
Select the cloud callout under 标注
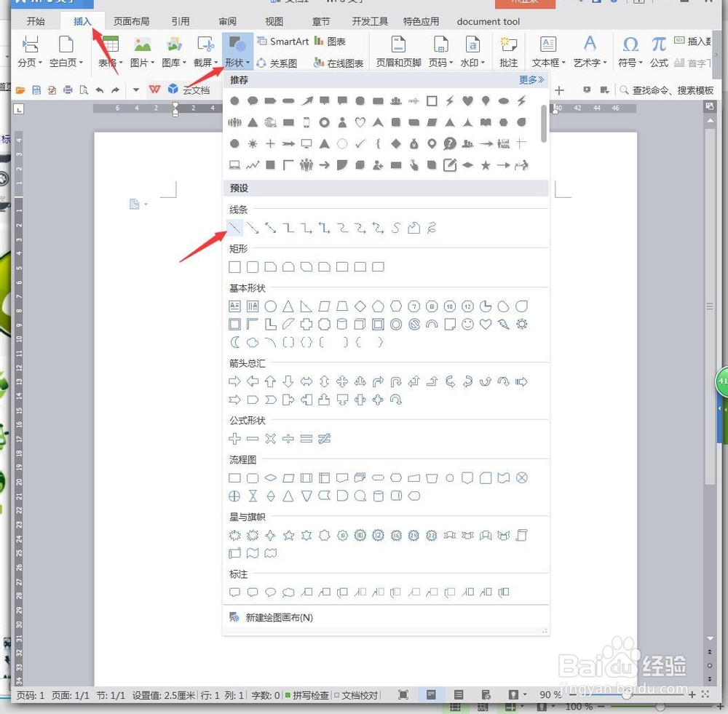click(x=288, y=592)
